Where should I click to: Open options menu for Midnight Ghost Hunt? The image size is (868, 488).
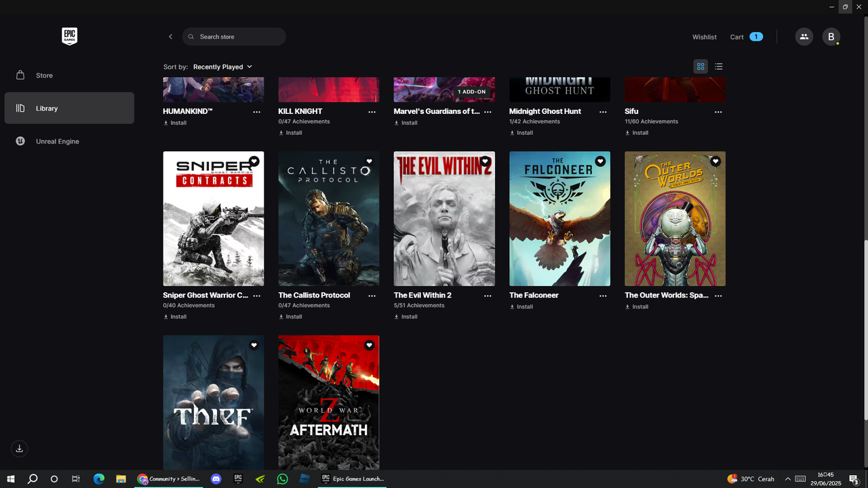point(603,112)
